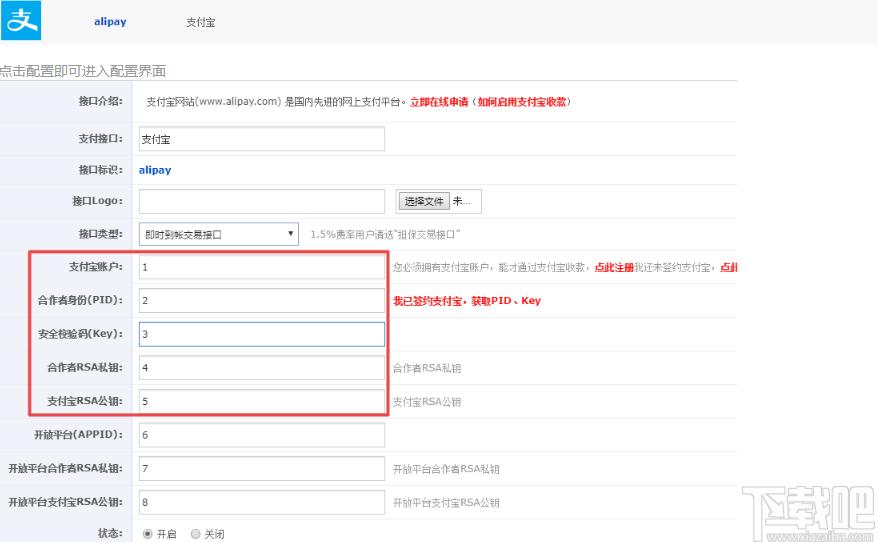This screenshot has height=542, width=877.
Task: Click the 合作者身份(PID) input field
Action: (x=262, y=300)
